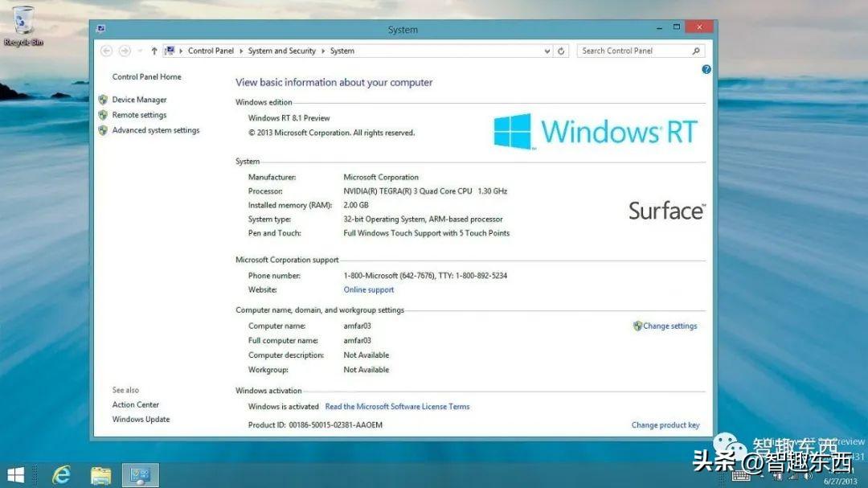Open File Explorer from the taskbar
The height and width of the screenshot is (488, 868).
click(100, 474)
